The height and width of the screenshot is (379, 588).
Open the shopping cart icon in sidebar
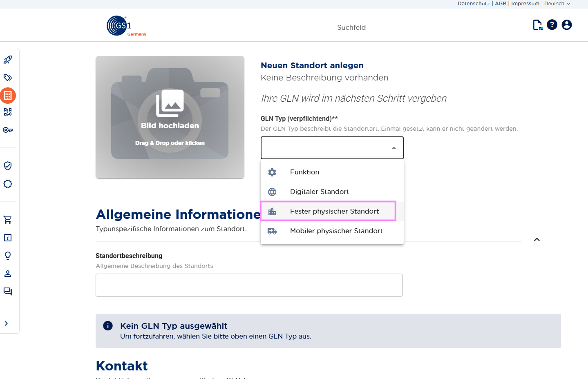pyautogui.click(x=8, y=220)
